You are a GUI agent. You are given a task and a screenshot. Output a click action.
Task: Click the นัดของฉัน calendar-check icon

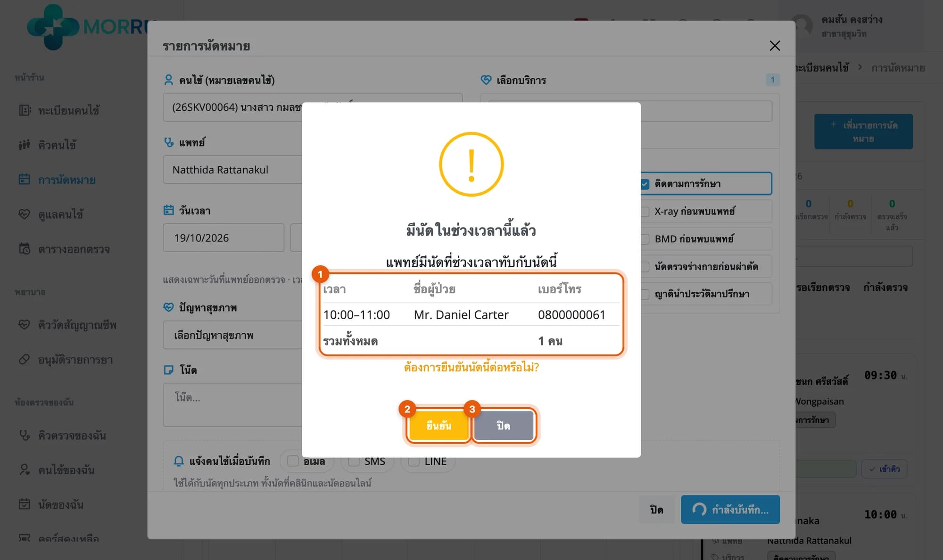pos(25,504)
